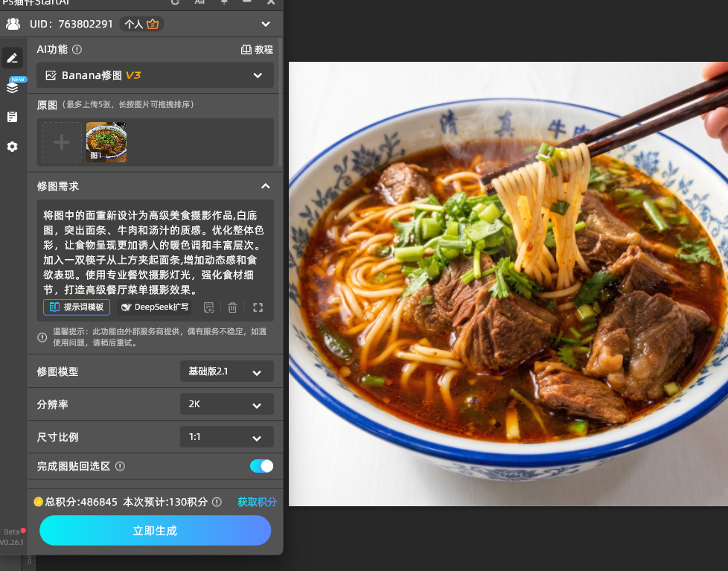Click inside the 修图需求 prompt text area
728x571 pixels.
point(155,252)
